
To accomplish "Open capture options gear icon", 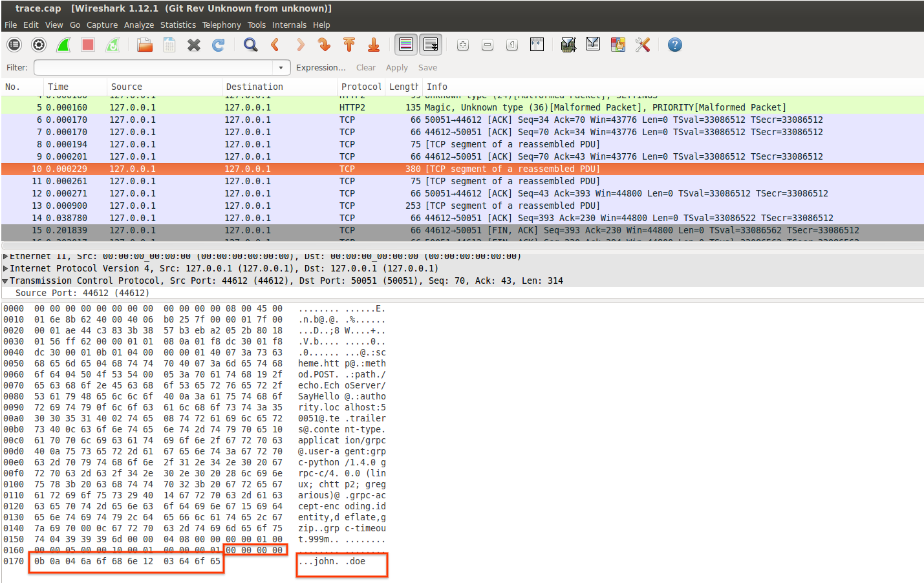I will click(x=39, y=45).
